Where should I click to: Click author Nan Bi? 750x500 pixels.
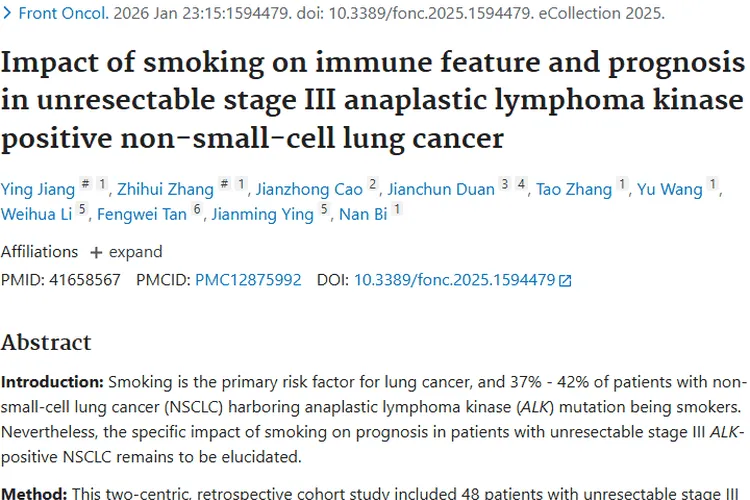coord(363,214)
